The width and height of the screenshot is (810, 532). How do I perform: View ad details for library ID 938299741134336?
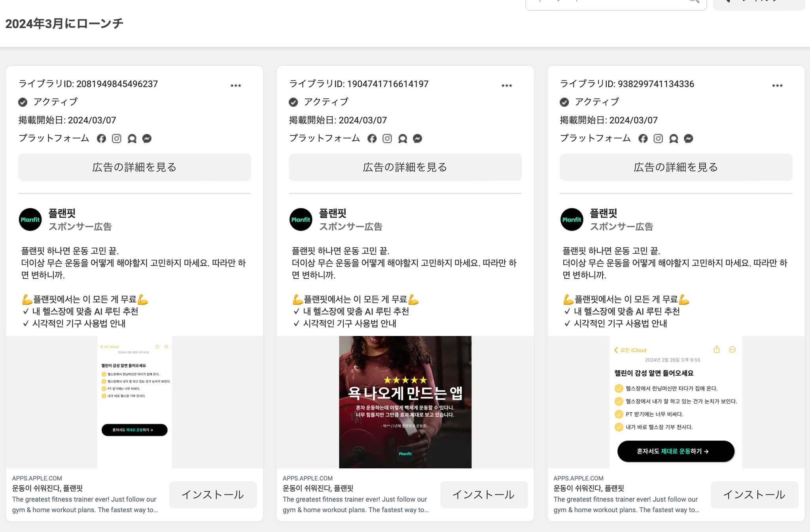pos(676,167)
